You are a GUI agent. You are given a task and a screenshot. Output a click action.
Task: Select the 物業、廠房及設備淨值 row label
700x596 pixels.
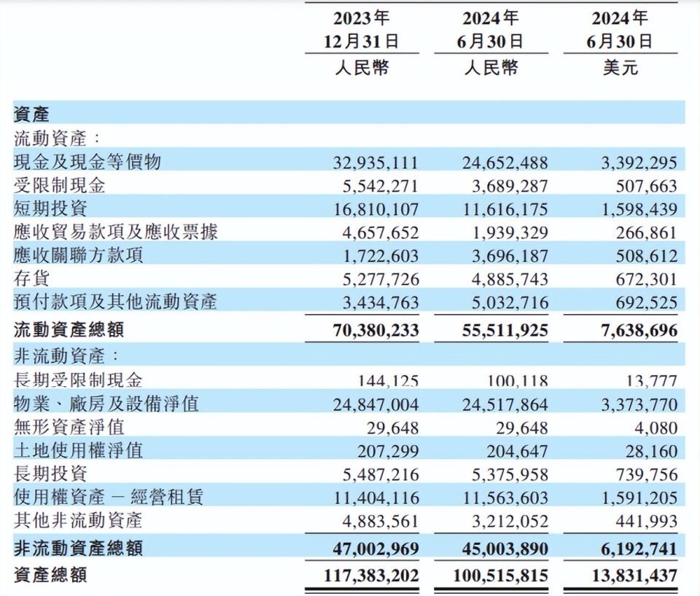[106, 403]
